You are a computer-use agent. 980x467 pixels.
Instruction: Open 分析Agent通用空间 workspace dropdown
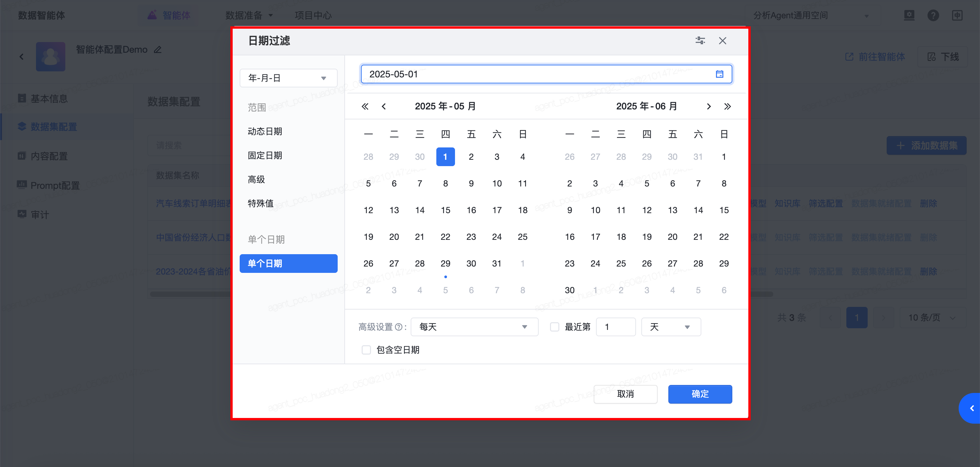tap(811, 16)
